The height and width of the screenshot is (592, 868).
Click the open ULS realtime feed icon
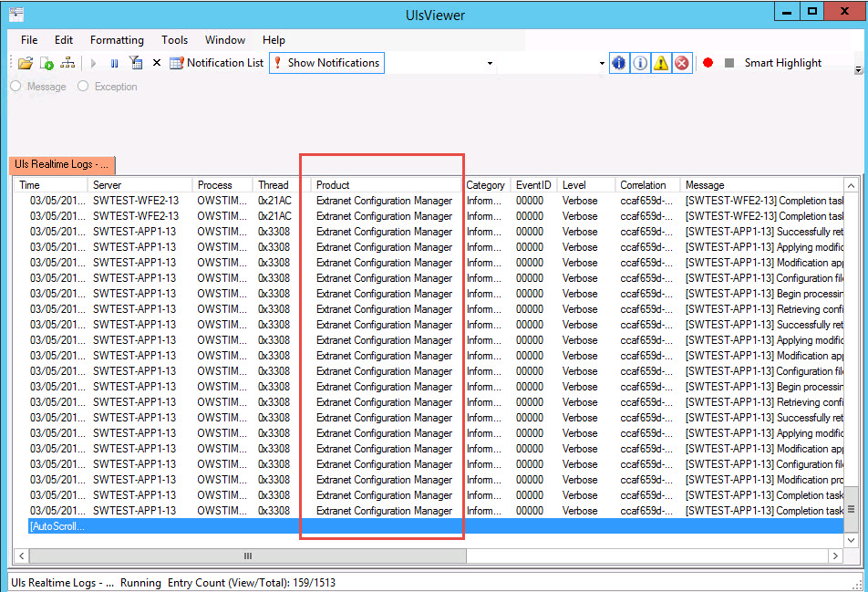(46, 63)
